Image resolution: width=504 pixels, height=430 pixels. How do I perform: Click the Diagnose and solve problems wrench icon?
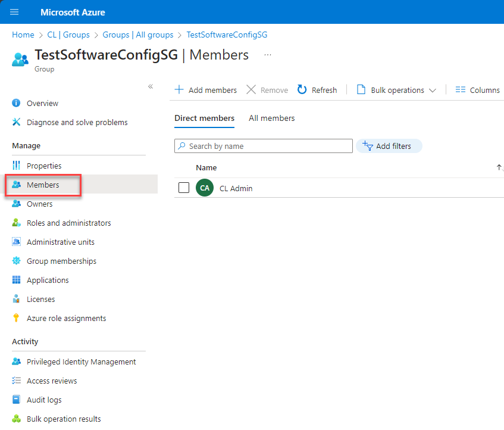pos(16,122)
